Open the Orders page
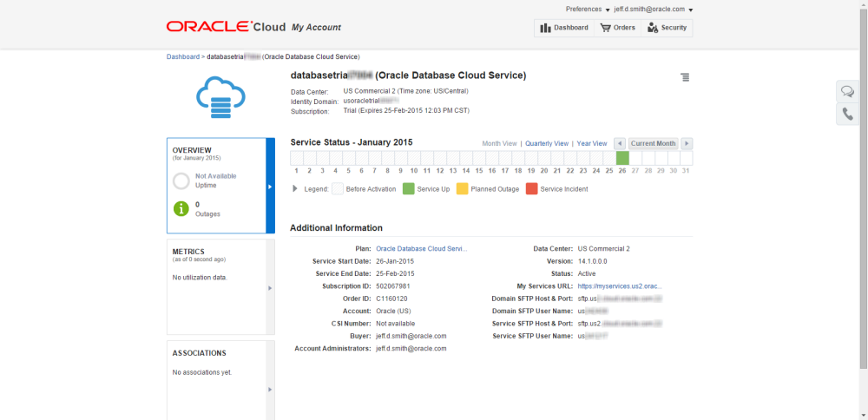 tap(617, 28)
